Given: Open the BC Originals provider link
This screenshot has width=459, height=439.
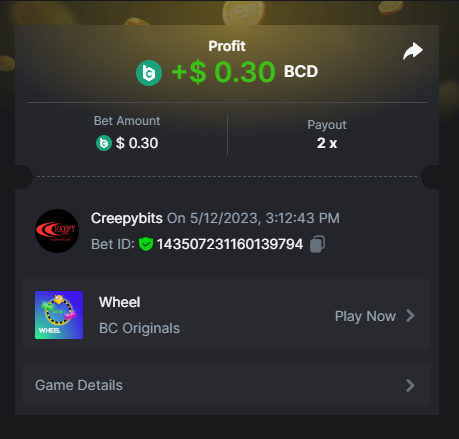Looking at the screenshot, I should pyautogui.click(x=139, y=328).
